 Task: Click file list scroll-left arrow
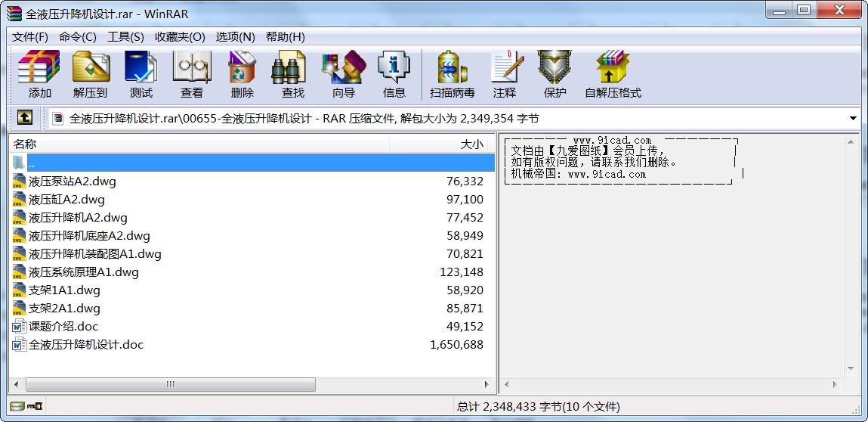tap(16, 384)
